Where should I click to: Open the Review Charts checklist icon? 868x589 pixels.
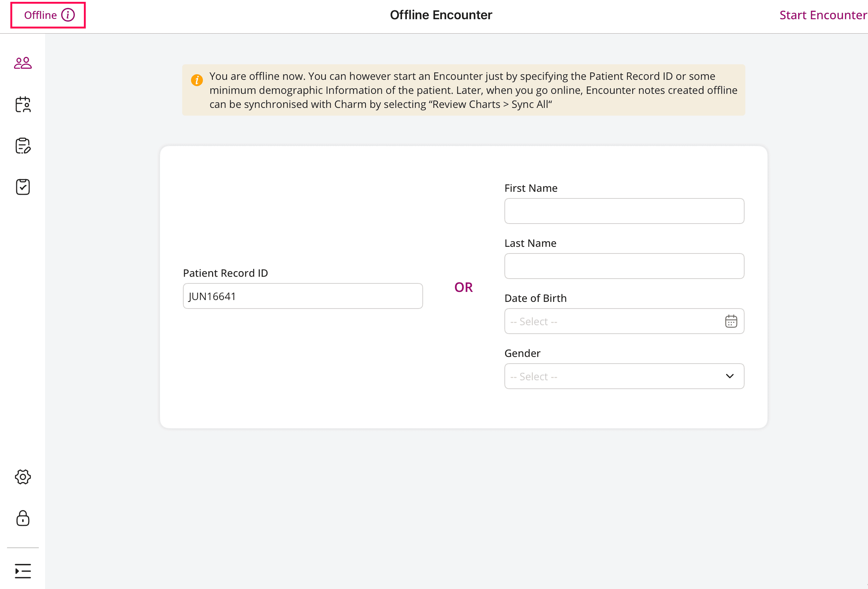[x=23, y=187]
